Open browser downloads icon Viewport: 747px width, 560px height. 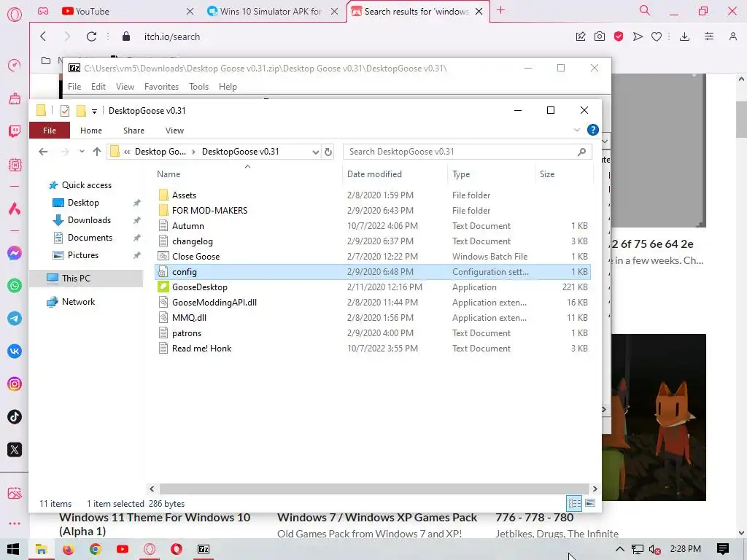[684, 36]
